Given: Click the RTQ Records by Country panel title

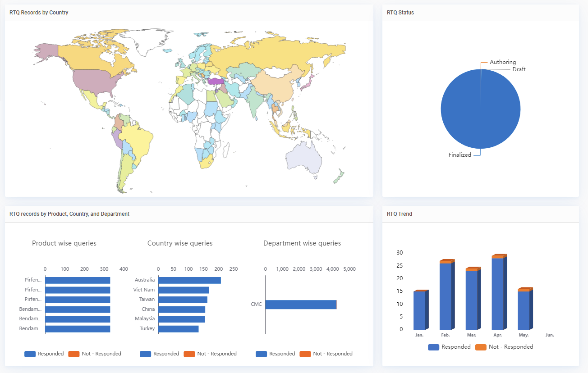Looking at the screenshot, I should [39, 13].
